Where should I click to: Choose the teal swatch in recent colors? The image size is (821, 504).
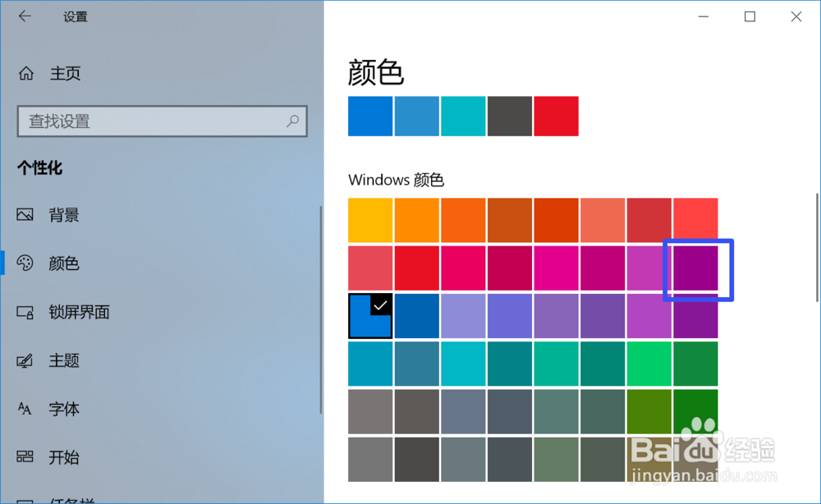pyautogui.click(x=463, y=117)
